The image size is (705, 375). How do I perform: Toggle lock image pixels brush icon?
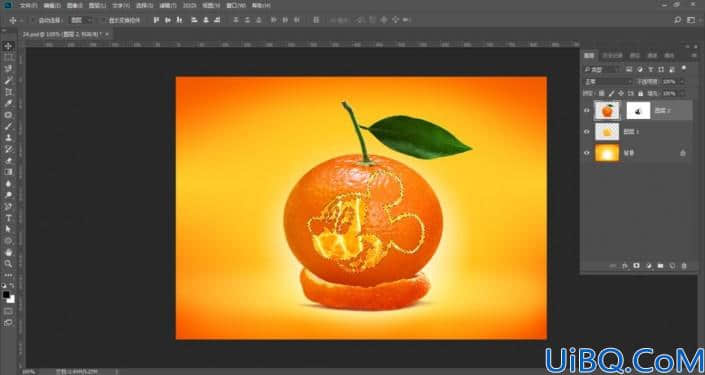pyautogui.click(x=611, y=94)
